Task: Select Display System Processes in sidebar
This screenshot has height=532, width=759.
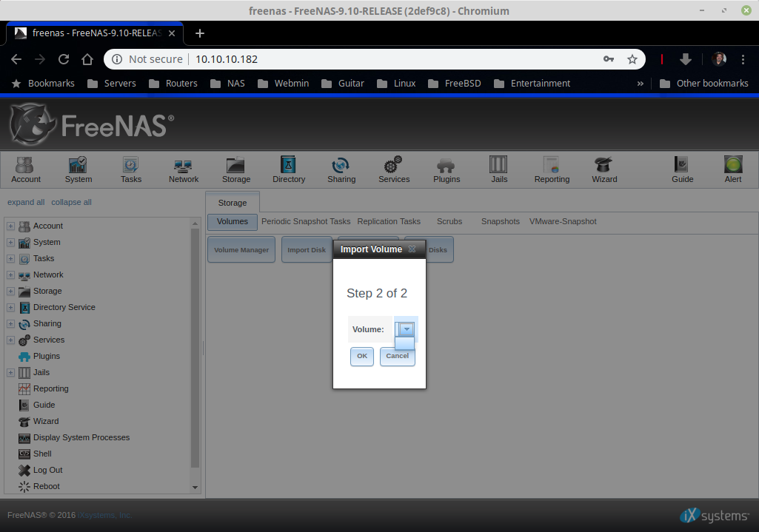Action: pos(81,438)
